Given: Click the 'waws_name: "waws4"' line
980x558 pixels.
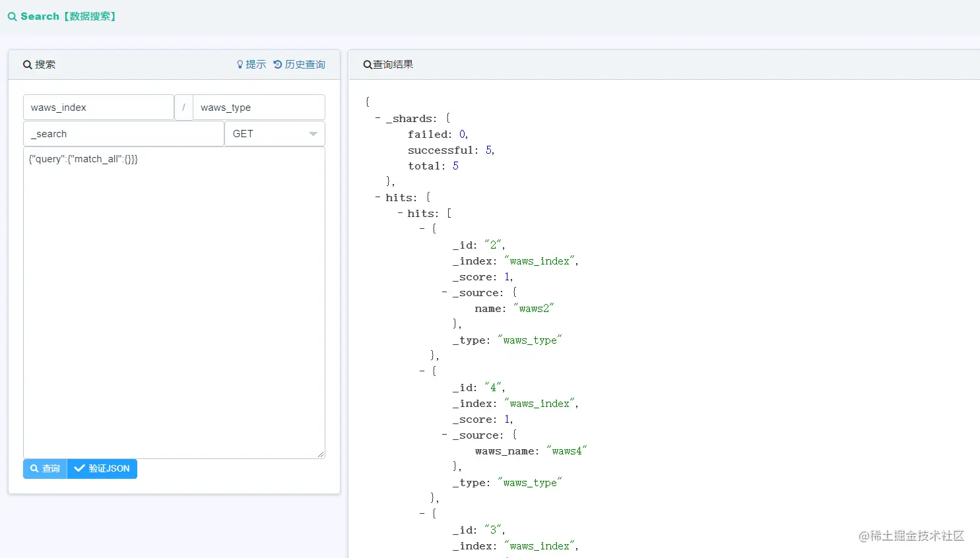Looking at the screenshot, I should click(x=531, y=451).
